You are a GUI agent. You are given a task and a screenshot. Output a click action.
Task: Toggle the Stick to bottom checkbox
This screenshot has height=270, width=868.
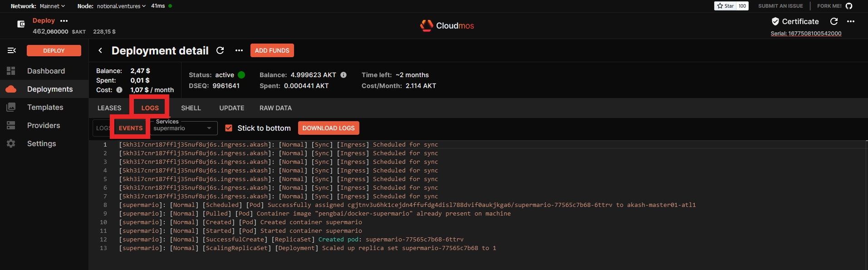[x=229, y=128]
